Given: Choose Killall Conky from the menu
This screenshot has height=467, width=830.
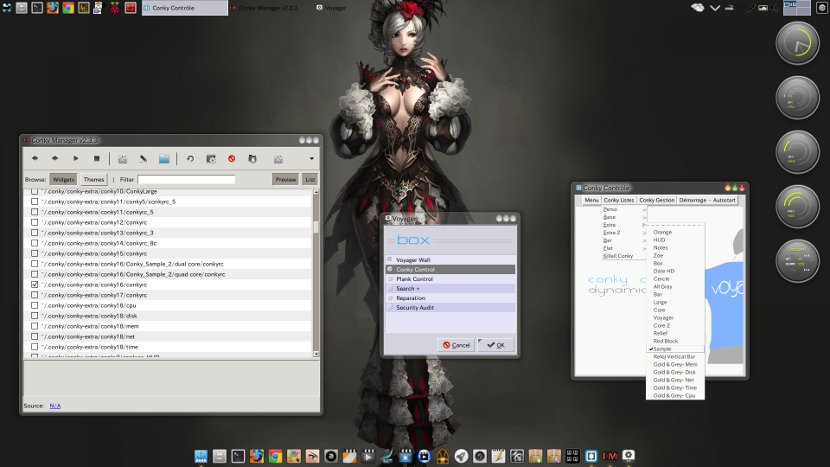Looking at the screenshot, I should pyautogui.click(x=624, y=256).
